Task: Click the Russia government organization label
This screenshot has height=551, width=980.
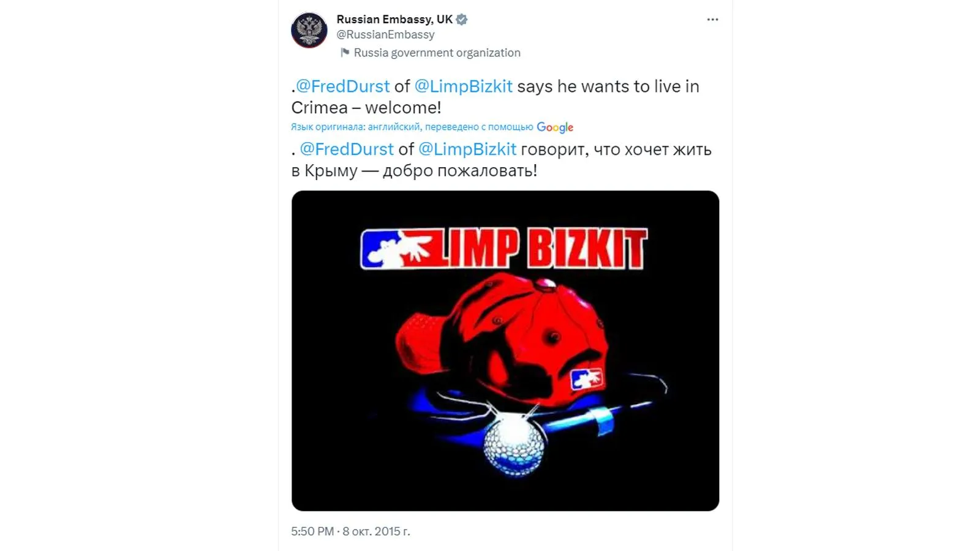Action: tap(437, 53)
